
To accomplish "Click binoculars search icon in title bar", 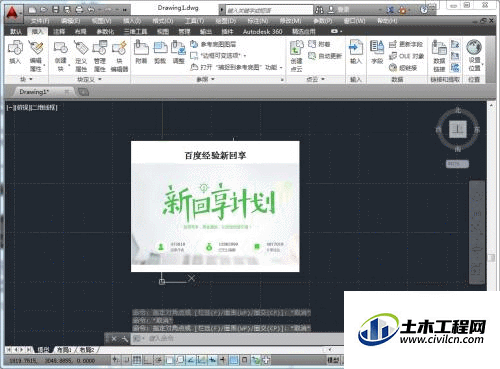I will 319,10.
